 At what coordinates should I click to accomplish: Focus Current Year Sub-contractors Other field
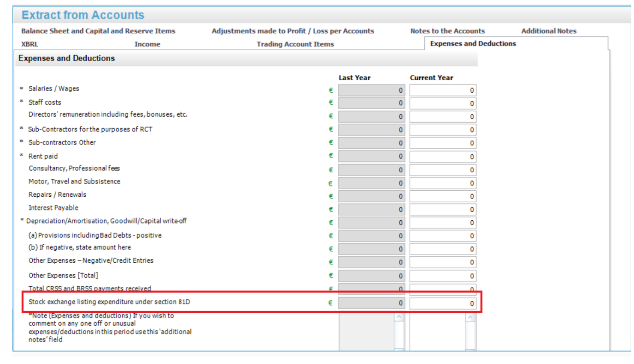point(443,143)
